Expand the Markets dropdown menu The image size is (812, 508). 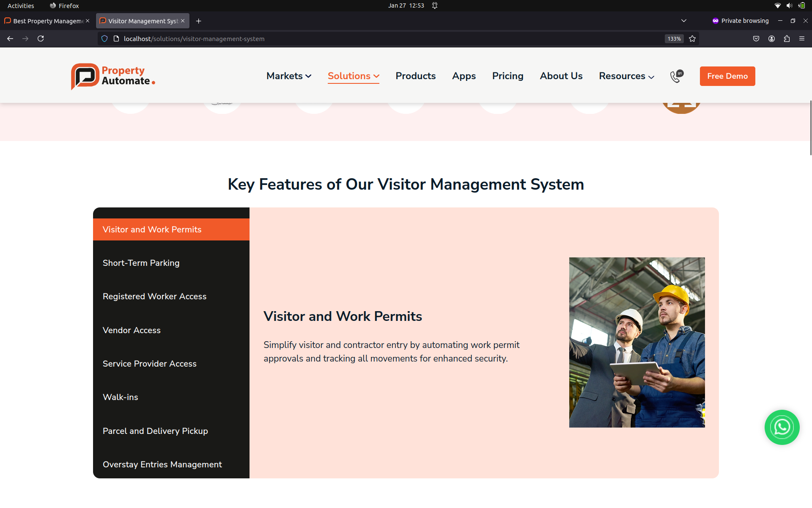point(289,76)
